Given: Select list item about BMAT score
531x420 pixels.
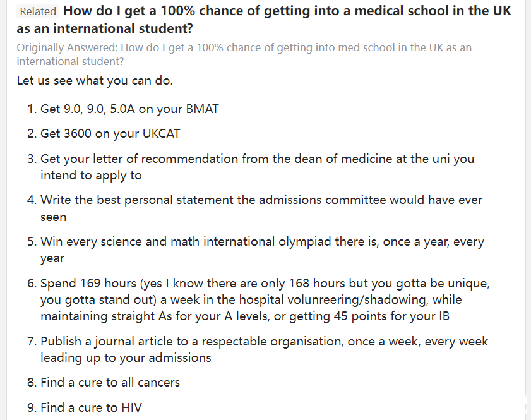Looking at the screenshot, I should (123, 109).
